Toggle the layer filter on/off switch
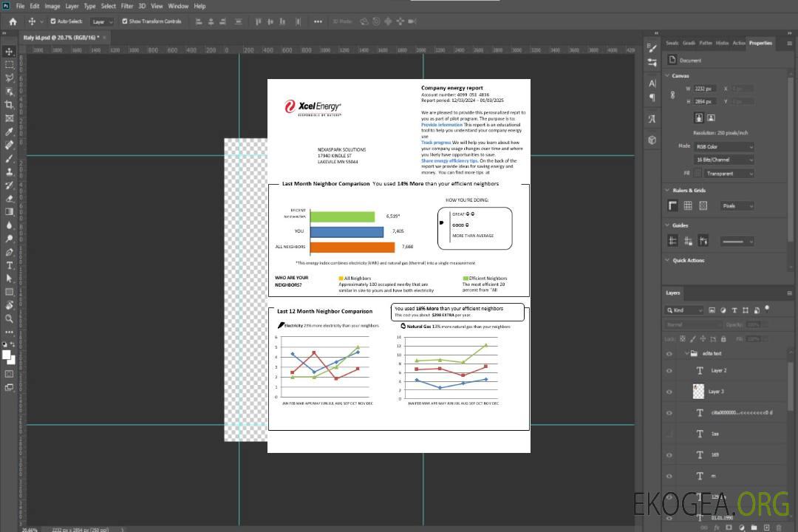Screen dimensions: 798x532 pos(767,309)
